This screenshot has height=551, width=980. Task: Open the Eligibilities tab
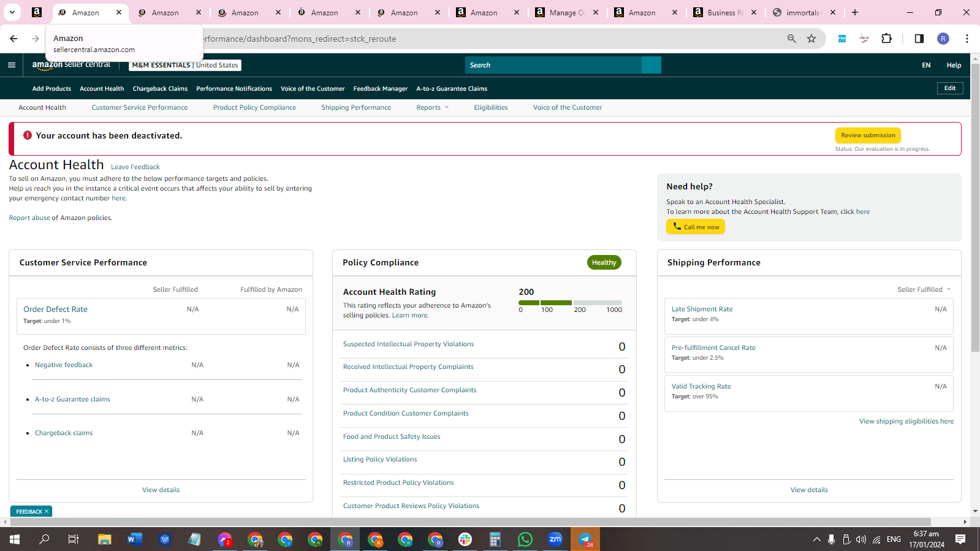pos(491,107)
